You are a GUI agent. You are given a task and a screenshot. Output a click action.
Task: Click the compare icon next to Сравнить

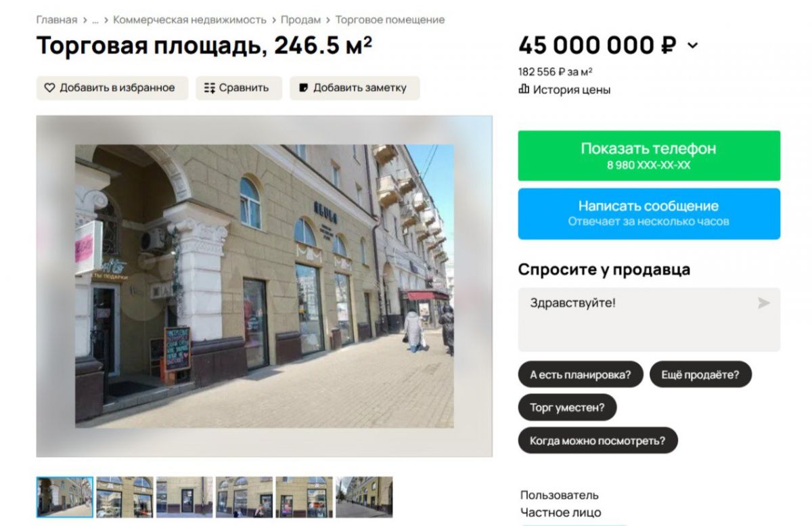coord(210,88)
